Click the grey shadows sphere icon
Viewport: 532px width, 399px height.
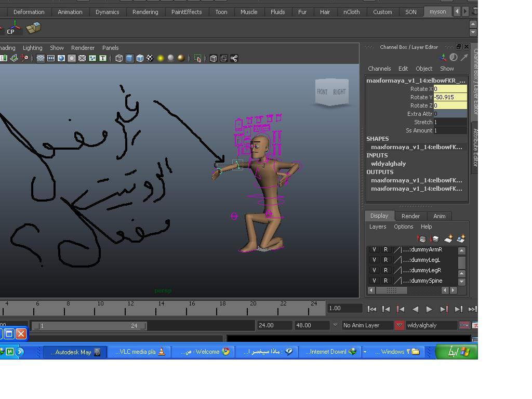click(170, 58)
